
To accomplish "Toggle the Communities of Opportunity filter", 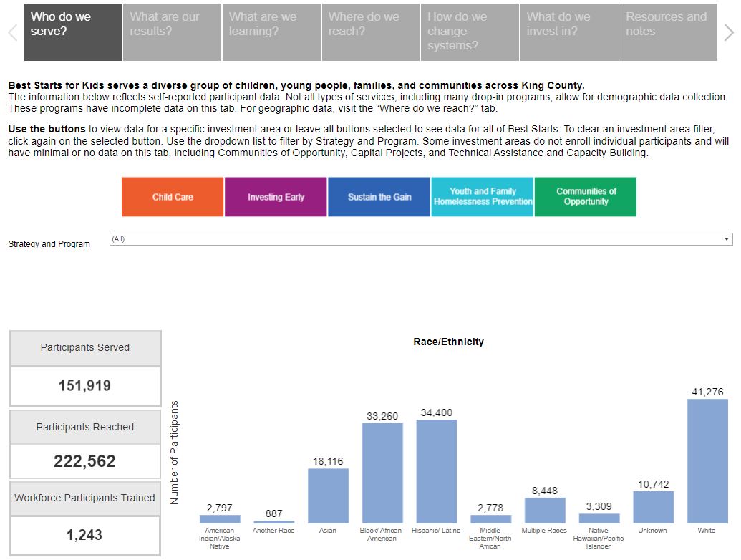I will [585, 198].
